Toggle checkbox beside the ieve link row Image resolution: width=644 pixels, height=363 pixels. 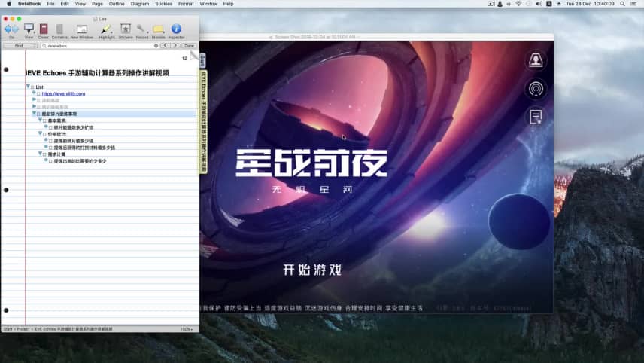tap(38, 94)
